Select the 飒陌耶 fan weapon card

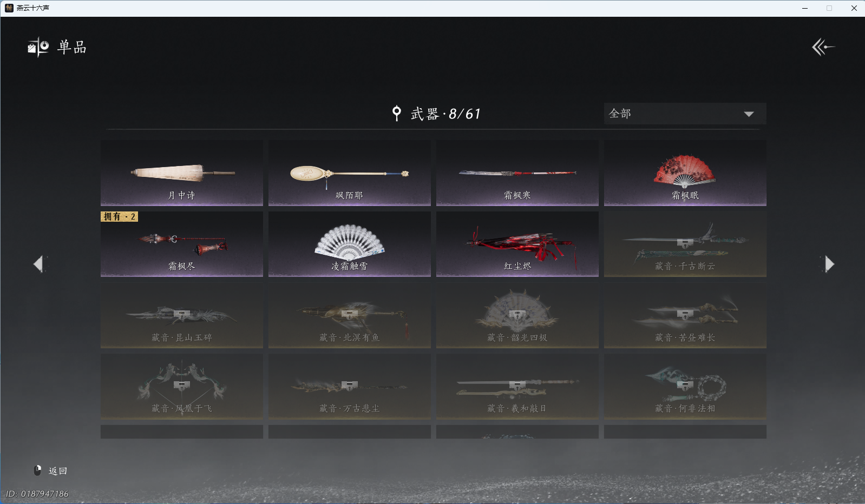pyautogui.click(x=350, y=173)
